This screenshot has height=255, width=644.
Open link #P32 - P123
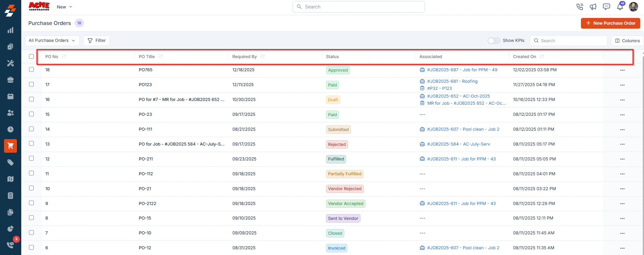[x=439, y=88]
